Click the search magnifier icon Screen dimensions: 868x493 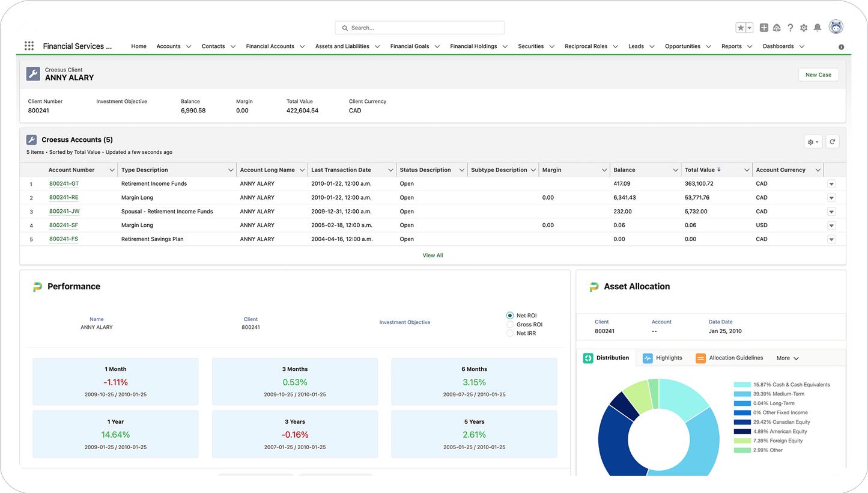(x=345, y=28)
